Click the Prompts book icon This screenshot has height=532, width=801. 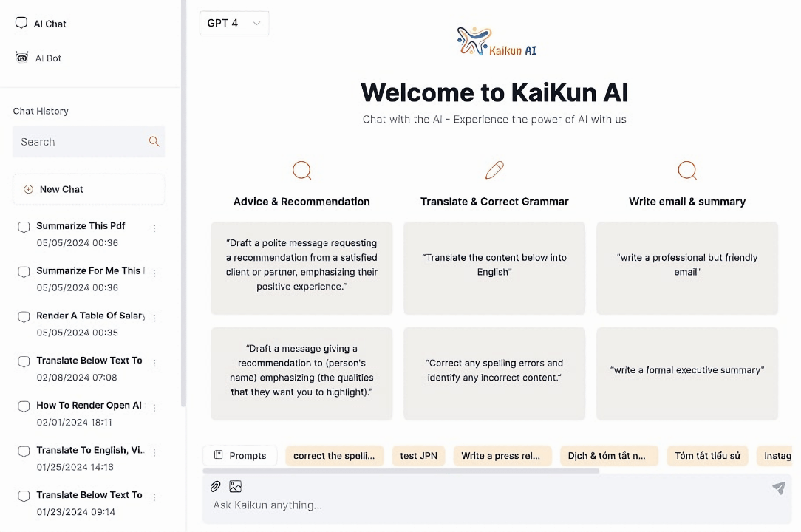point(218,455)
